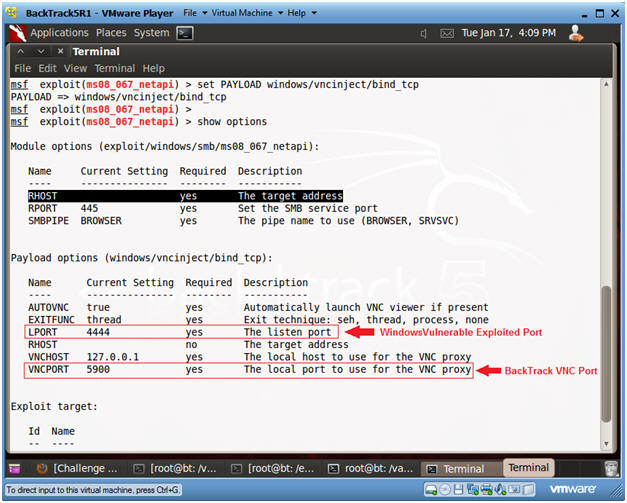Click the SMBPIPE value BROWSER
The width and height of the screenshot is (627, 503).
pos(101,221)
